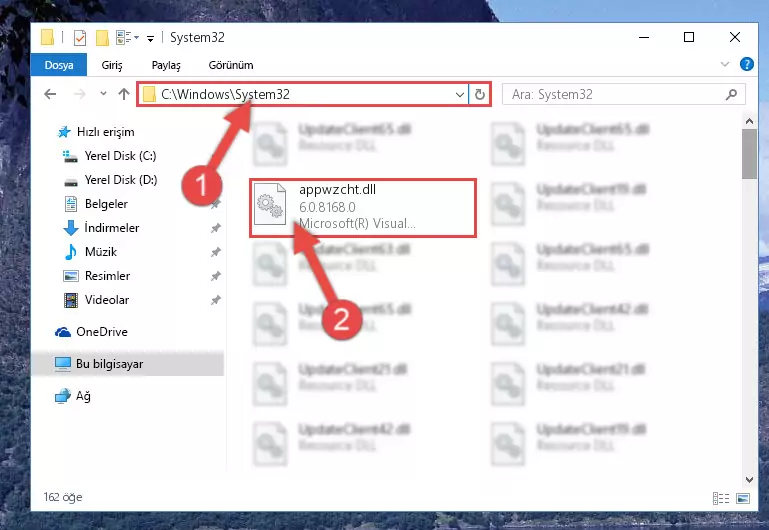Expand the address bar history dropdown
769x530 pixels.
(x=460, y=94)
